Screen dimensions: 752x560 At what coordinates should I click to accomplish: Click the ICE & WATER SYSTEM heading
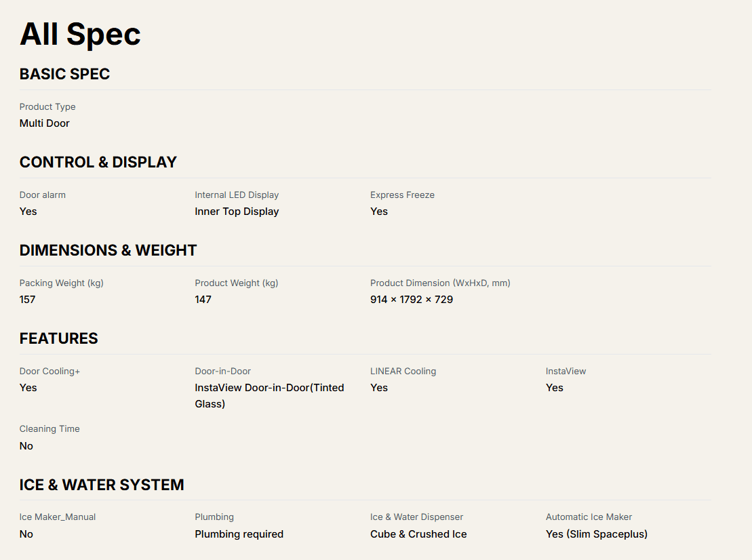(x=102, y=485)
